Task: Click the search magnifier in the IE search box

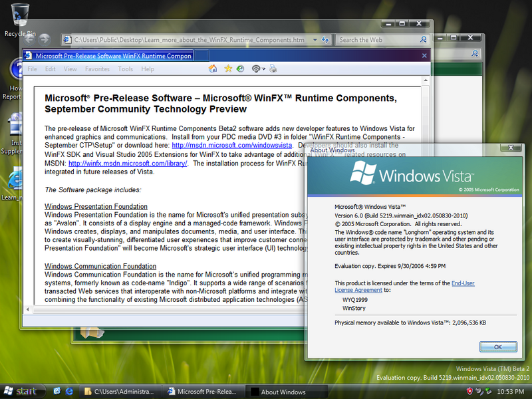Action: coord(423,40)
